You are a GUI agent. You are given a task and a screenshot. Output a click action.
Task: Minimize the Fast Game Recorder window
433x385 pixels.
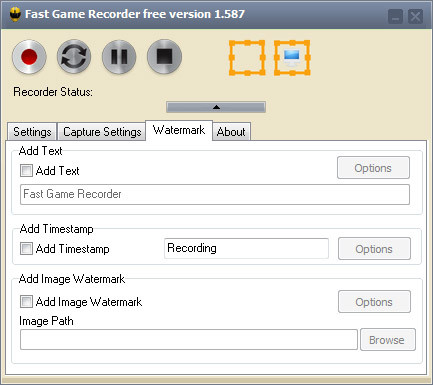click(395, 16)
